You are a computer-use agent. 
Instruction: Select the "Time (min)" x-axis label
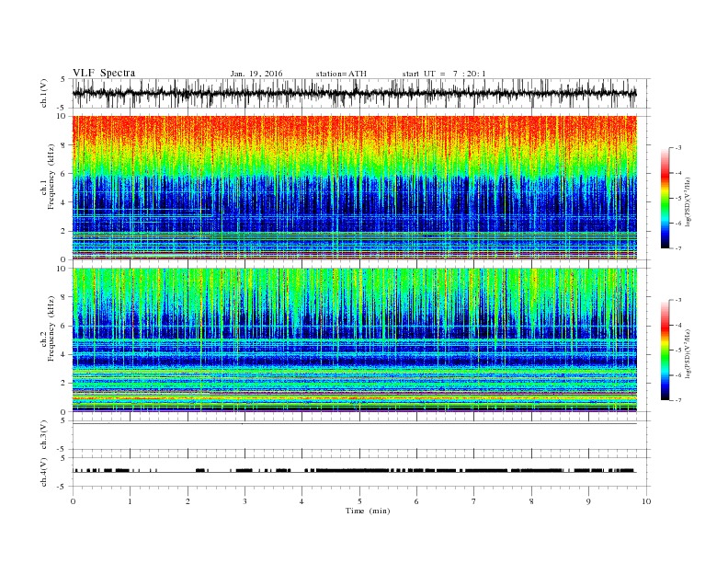(368, 511)
